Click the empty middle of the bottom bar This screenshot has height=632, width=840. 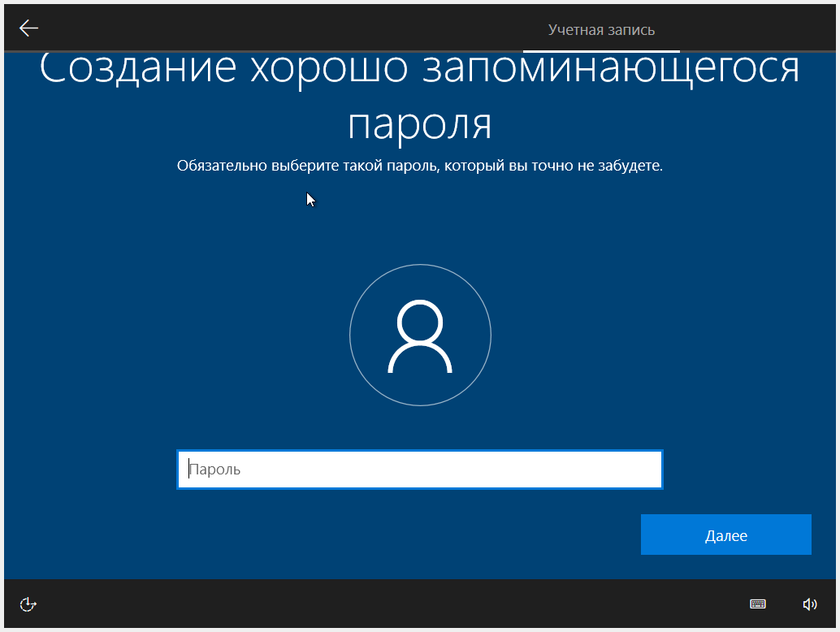[406, 604]
